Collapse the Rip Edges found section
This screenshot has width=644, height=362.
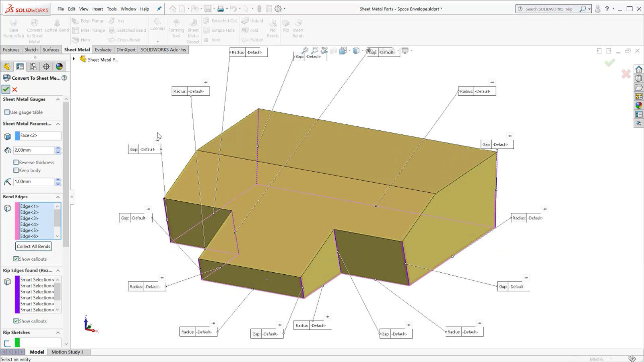pos(58,270)
